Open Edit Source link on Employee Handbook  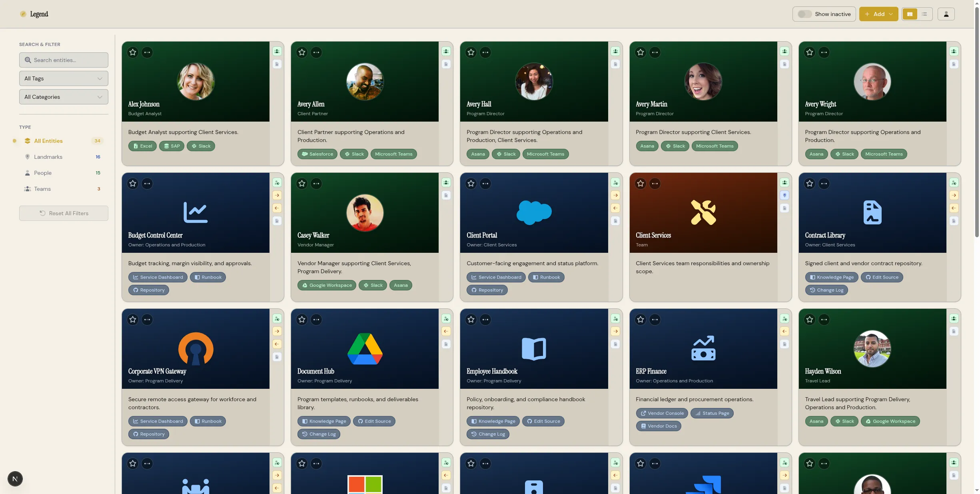(543, 421)
